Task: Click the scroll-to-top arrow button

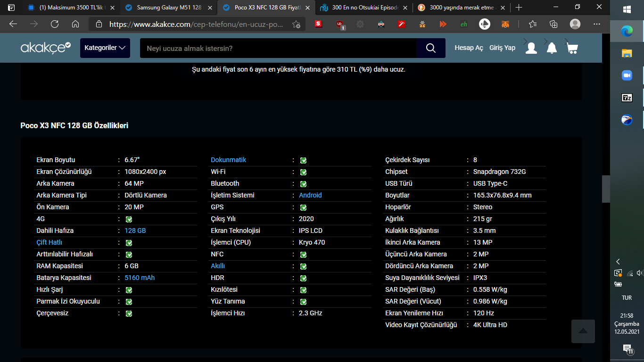Action: point(583,331)
